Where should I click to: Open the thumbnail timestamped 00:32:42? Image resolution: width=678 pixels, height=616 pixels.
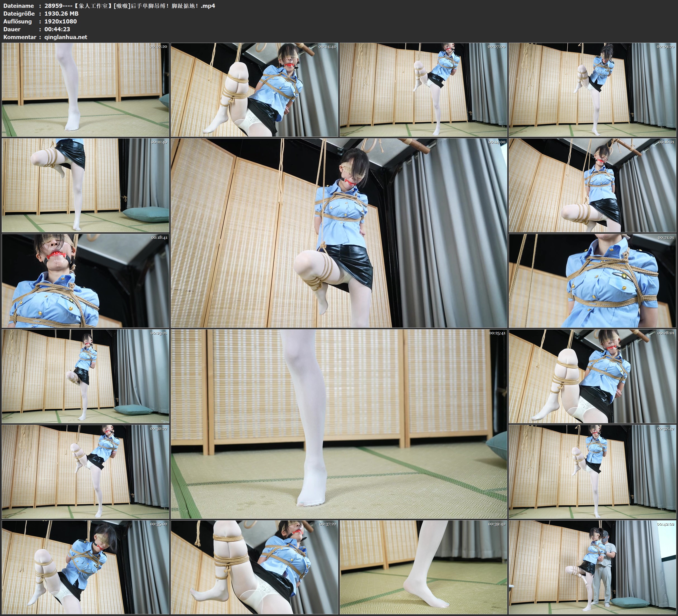tap(592, 471)
